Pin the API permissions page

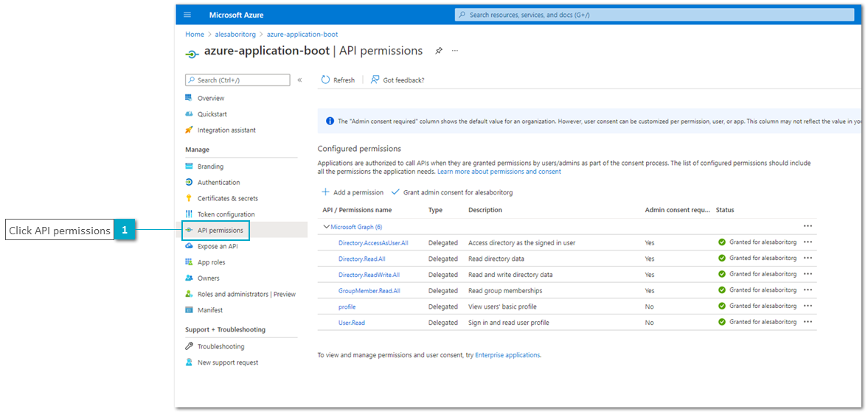coord(439,51)
